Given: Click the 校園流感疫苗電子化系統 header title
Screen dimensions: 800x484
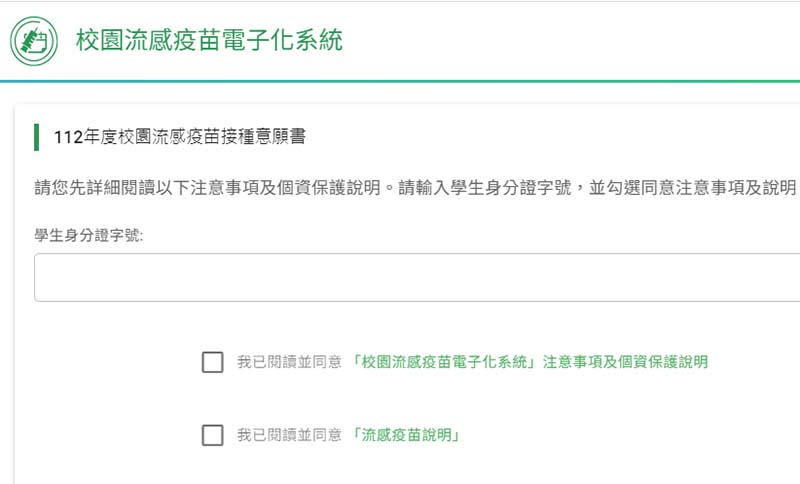Looking at the screenshot, I should [209, 41].
